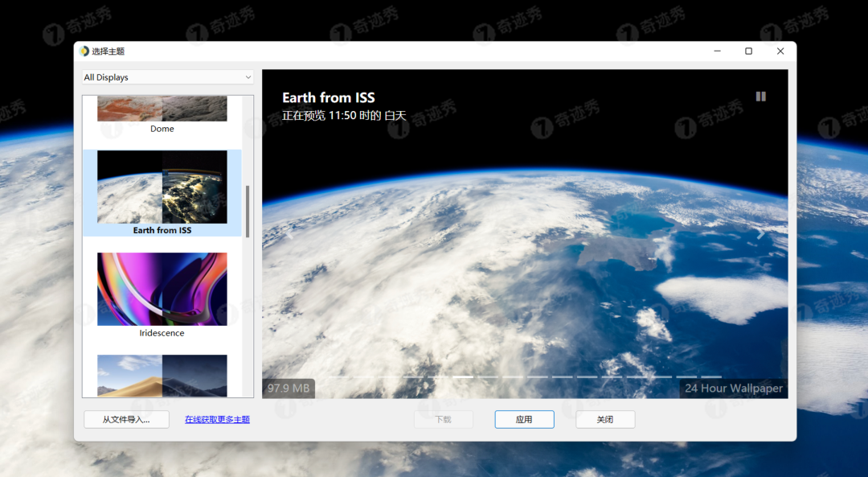Select the Dome theme thumbnail
Image resolution: width=868 pixels, height=477 pixels.
click(162, 109)
